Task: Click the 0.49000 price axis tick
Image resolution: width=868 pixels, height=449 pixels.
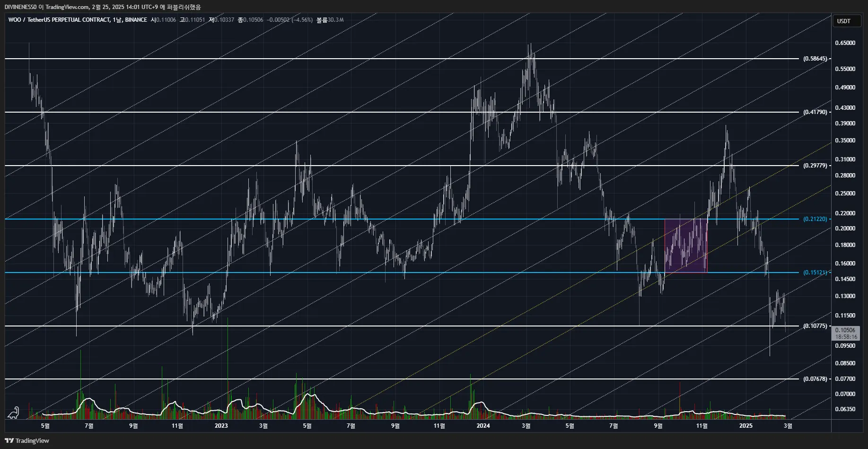Action: (x=845, y=88)
